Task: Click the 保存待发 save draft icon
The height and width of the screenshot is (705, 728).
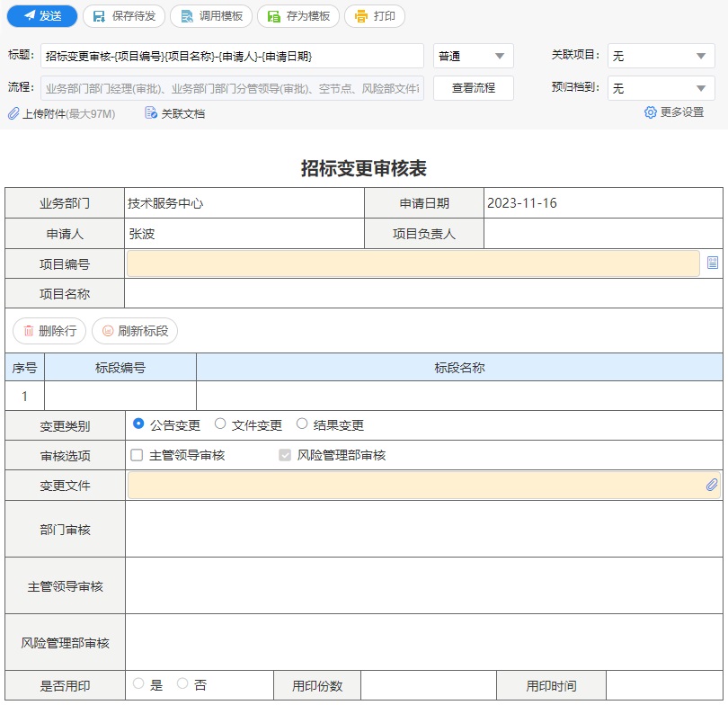Action: (x=97, y=16)
